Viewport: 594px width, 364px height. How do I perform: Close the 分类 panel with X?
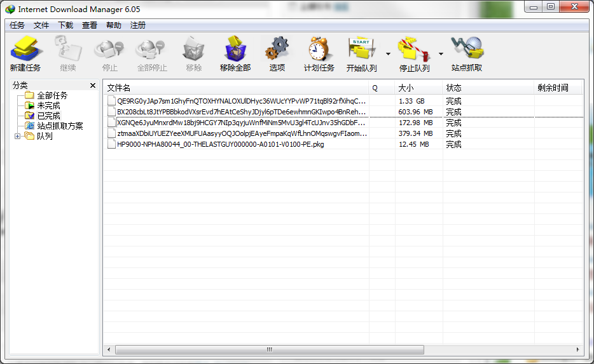[93, 86]
